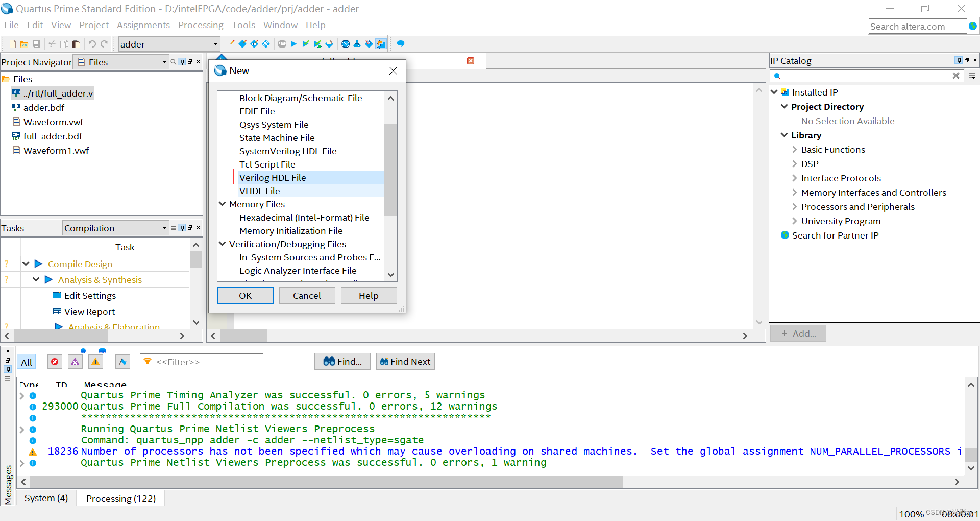Toggle the flagged messages filter
This screenshot has height=521, width=980.
coord(122,362)
